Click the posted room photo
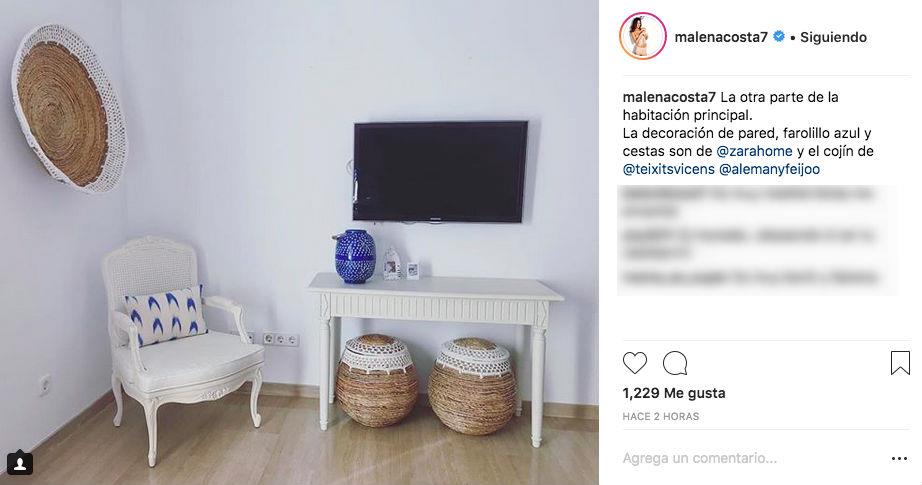922x485 pixels. (x=299, y=242)
